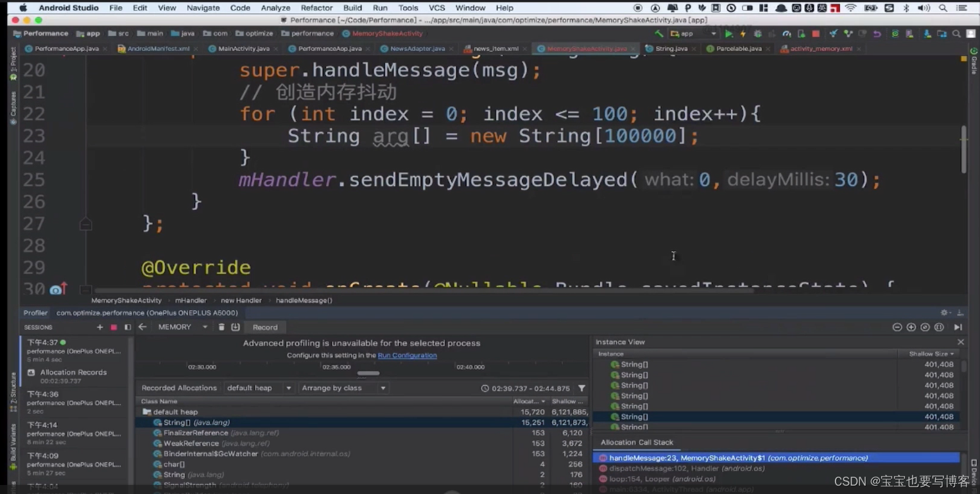Open the Run Configuration link
980x494 pixels.
click(x=407, y=355)
